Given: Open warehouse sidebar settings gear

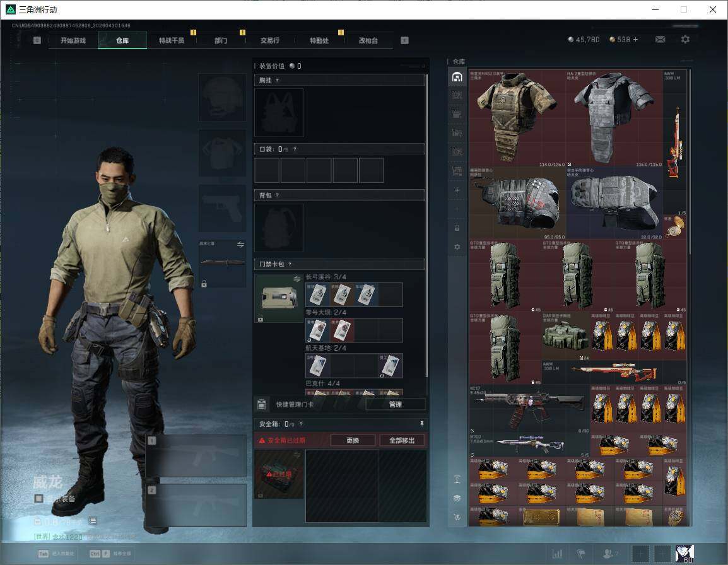Looking at the screenshot, I should pyautogui.click(x=457, y=247).
